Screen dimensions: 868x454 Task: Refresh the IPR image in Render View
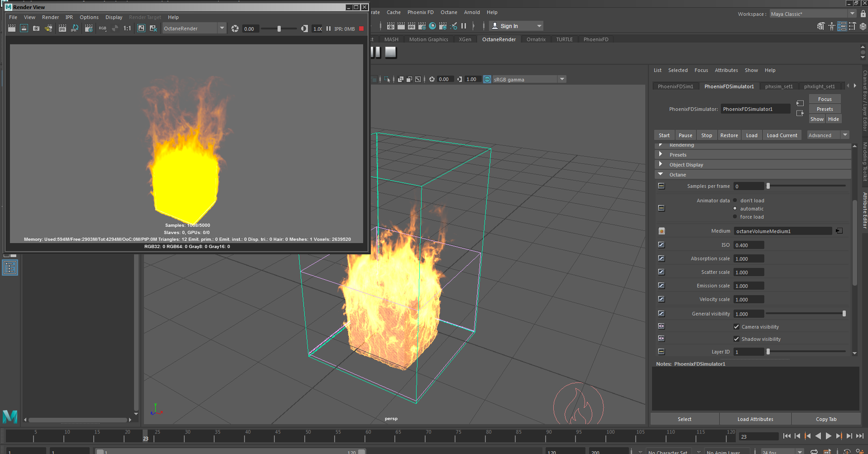pyautogui.click(x=75, y=29)
